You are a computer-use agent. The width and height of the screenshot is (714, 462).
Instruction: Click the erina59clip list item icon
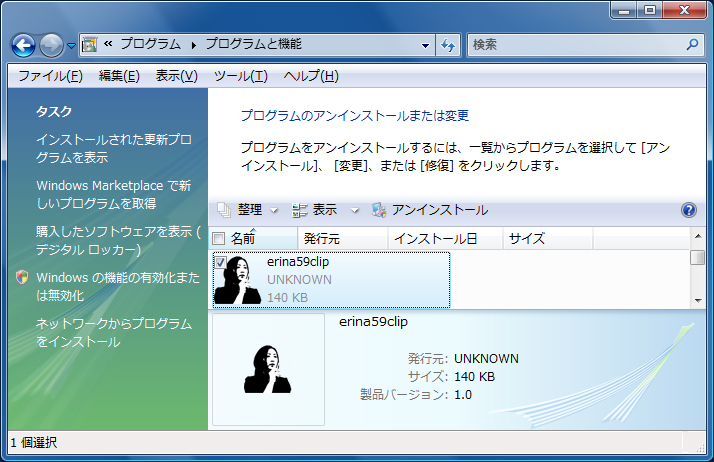pyautogui.click(x=238, y=279)
